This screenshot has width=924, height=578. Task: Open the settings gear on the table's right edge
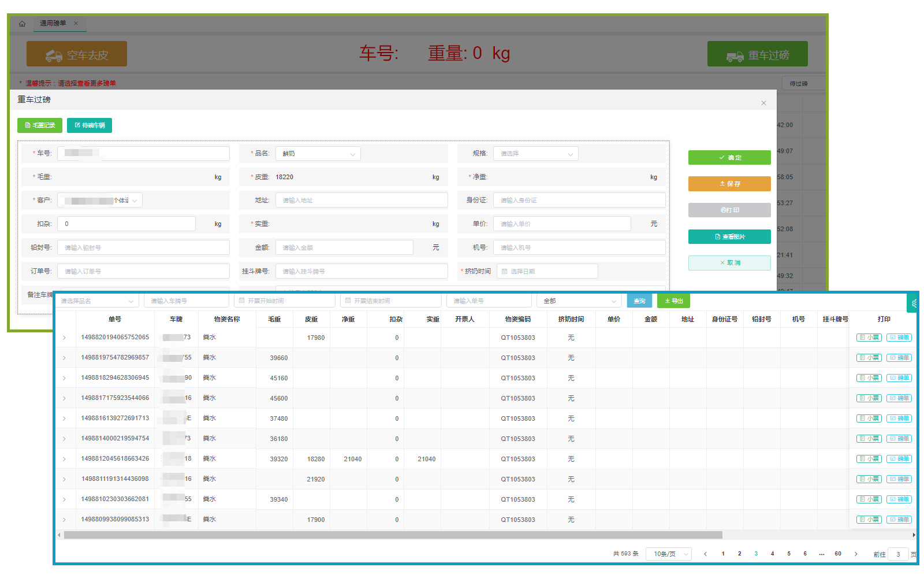[x=914, y=303]
